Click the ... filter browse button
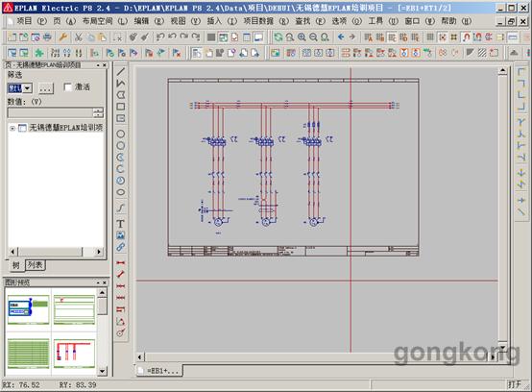The height and width of the screenshot is (392, 532). point(45,88)
